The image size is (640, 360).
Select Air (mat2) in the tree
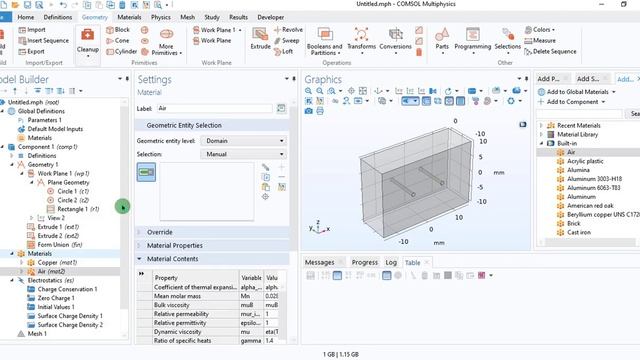[x=51, y=271]
